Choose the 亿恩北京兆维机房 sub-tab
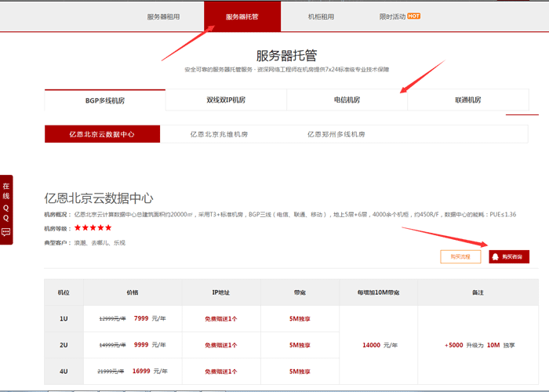 [219, 134]
